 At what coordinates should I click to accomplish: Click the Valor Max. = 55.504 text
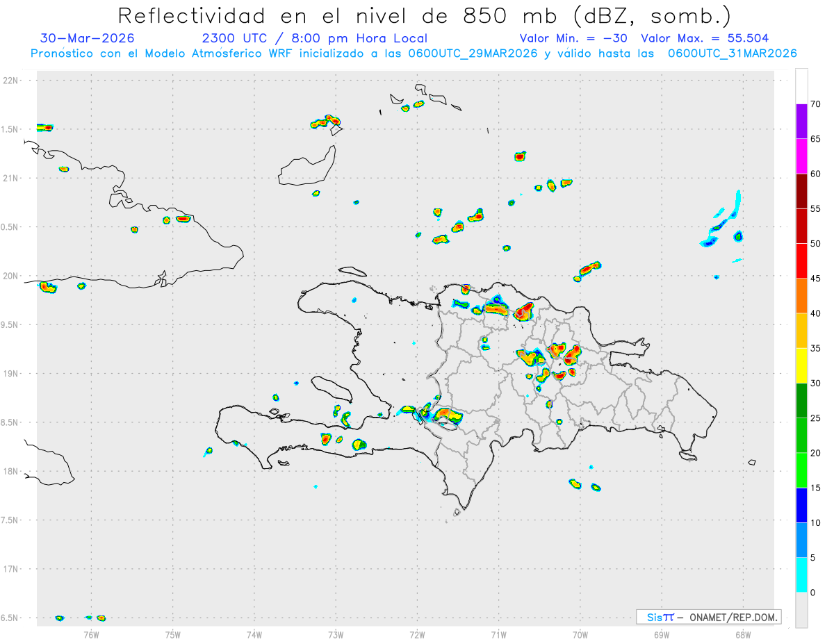coord(705,38)
